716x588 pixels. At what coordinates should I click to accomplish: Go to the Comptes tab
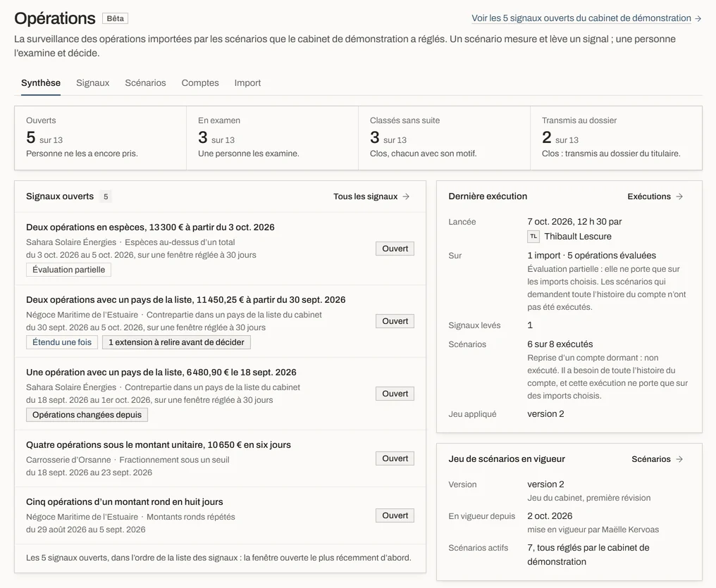(200, 82)
